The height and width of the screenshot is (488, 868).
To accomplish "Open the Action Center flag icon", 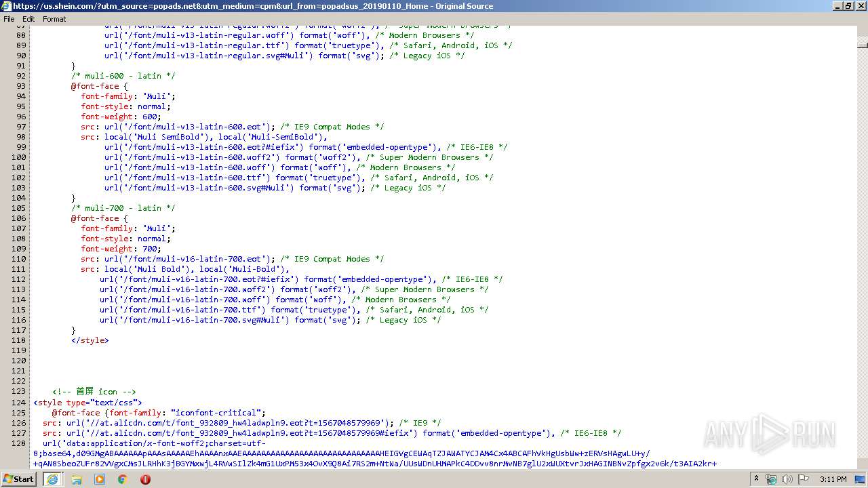I will (804, 479).
